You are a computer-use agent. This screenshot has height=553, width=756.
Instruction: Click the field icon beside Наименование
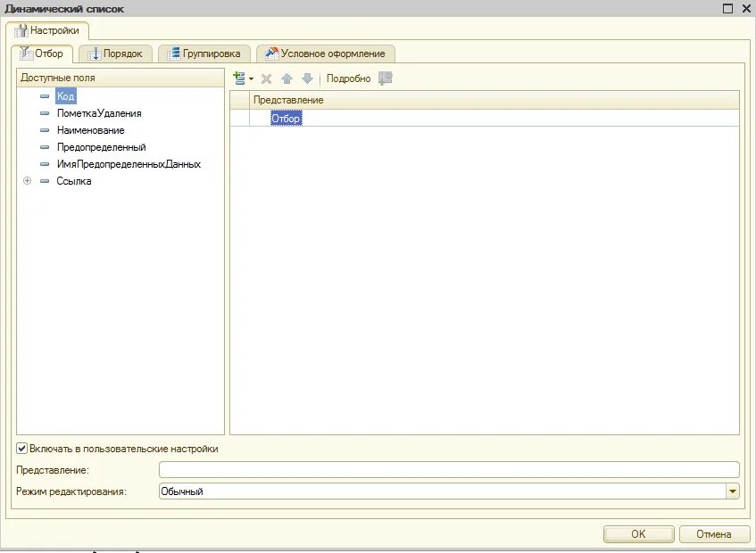click(x=45, y=130)
